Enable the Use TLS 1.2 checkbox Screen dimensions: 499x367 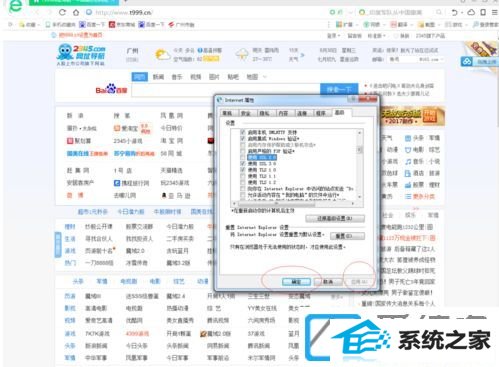[243, 182]
